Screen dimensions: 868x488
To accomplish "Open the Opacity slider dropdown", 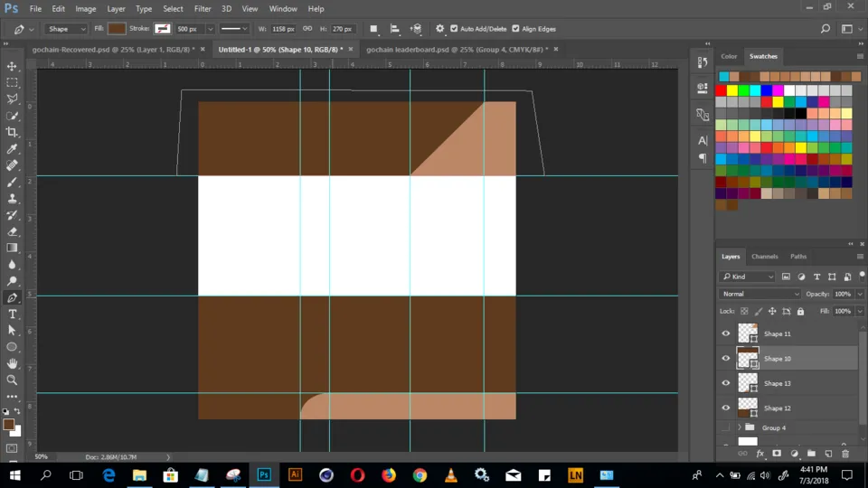I will [x=860, y=294].
